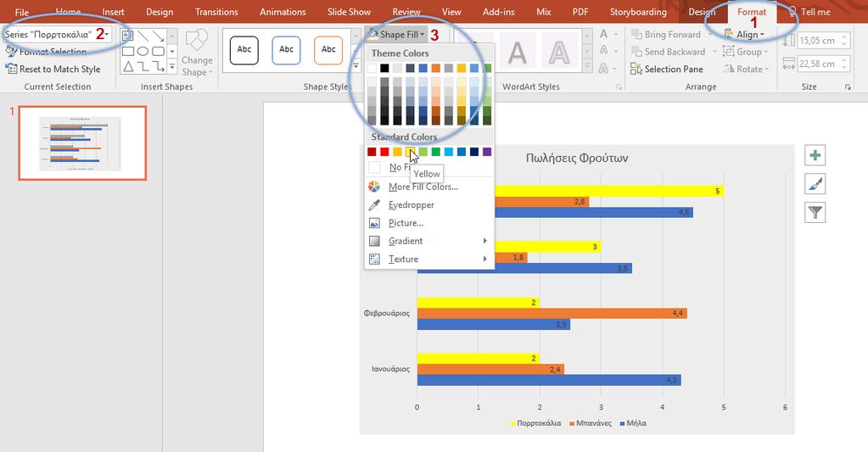Viewport: 868px width, 452px height.
Task: Open the Gradient submenu
Action: pos(429,241)
